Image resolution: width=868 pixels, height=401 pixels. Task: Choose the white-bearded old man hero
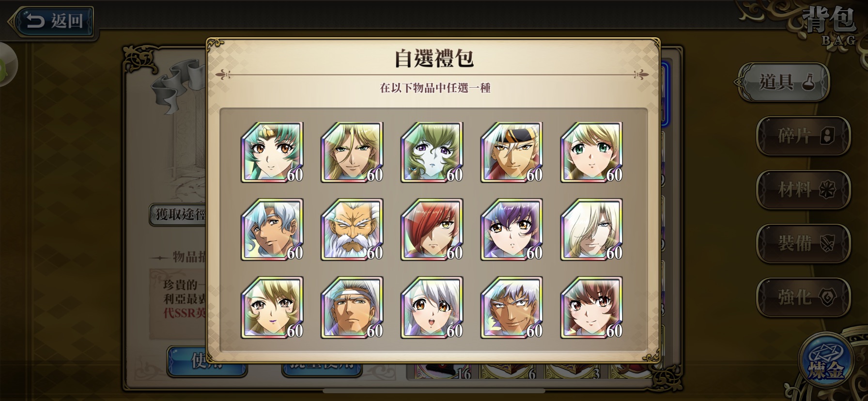pos(352,230)
